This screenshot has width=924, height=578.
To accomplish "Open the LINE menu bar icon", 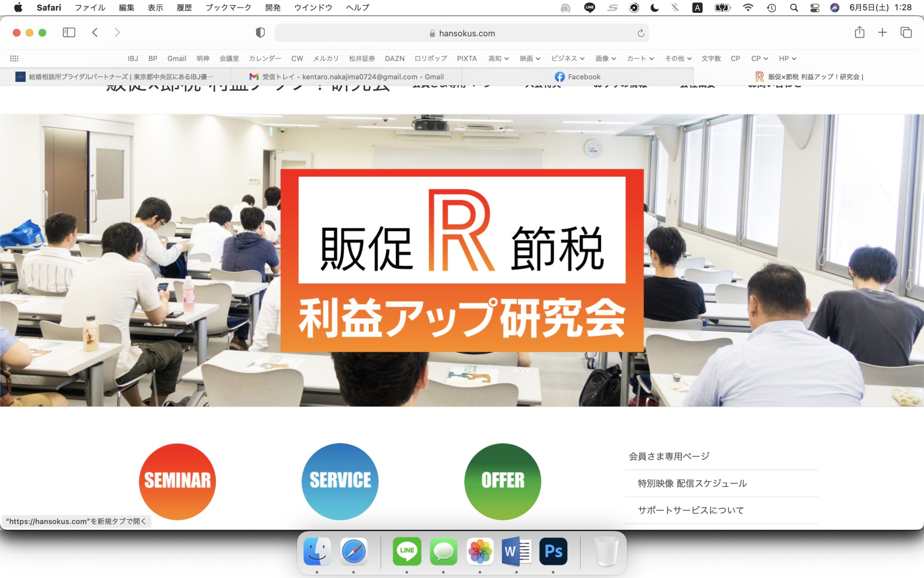I will 589,7.
